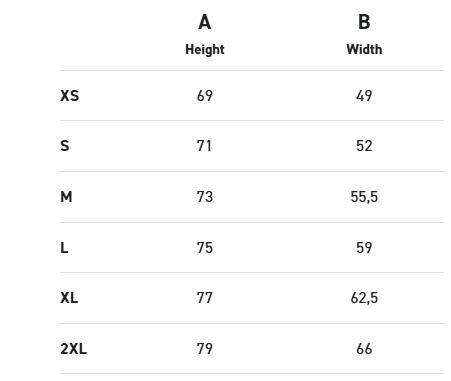
Task: Click the XS height value 69
Action: pos(205,96)
